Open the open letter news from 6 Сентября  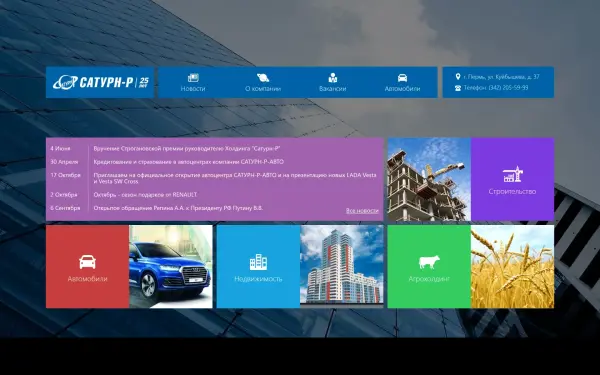[178, 208]
